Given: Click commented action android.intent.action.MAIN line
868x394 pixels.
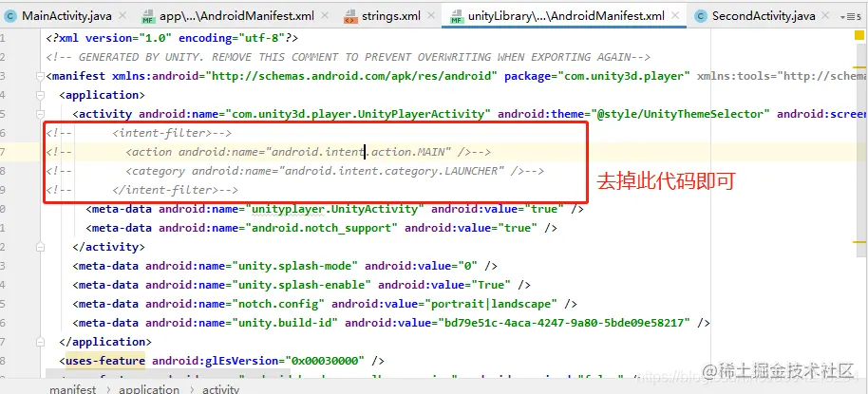Looking at the screenshot, I should [269, 152].
